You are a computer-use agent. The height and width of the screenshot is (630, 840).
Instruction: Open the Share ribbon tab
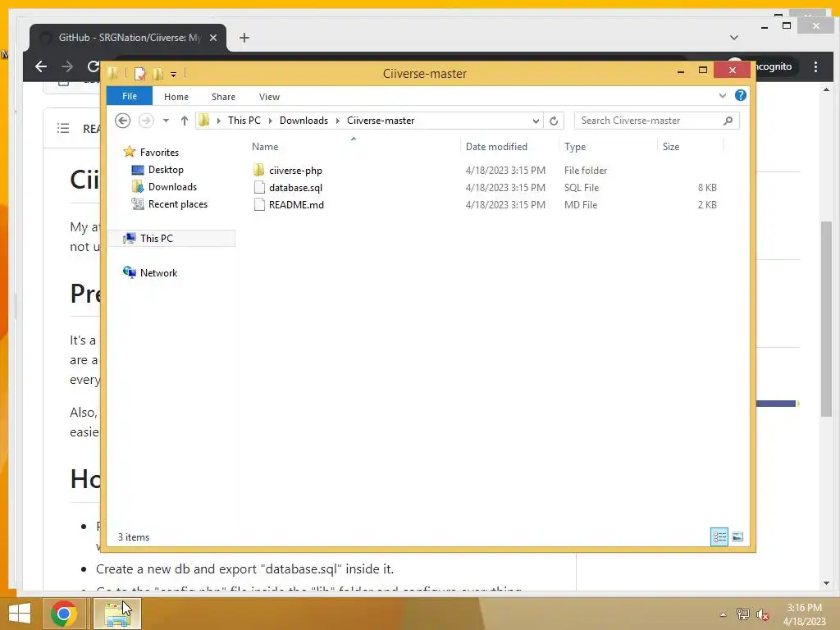(x=223, y=97)
